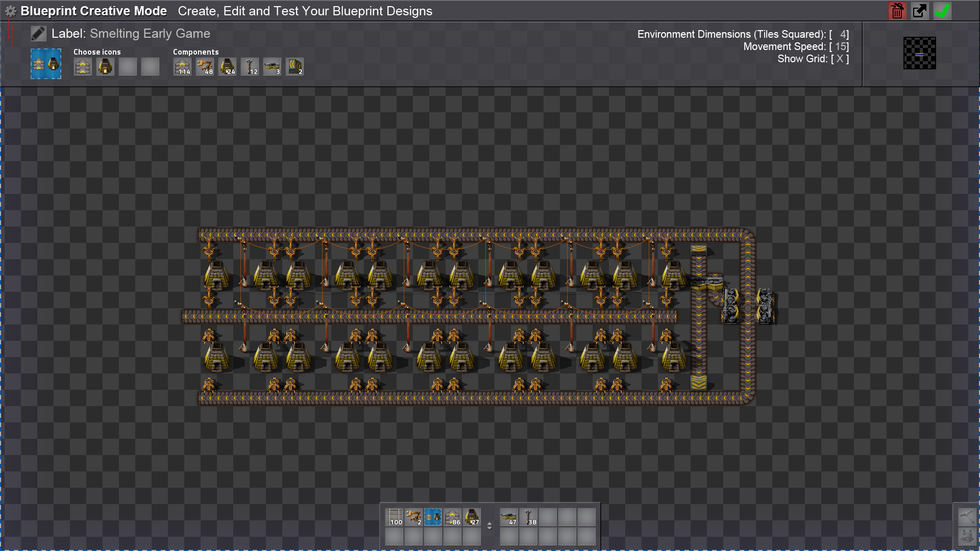Click the quickbar row switch arrows

489,526
